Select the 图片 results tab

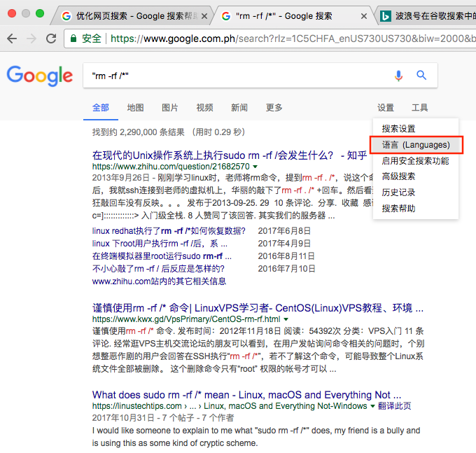click(170, 108)
